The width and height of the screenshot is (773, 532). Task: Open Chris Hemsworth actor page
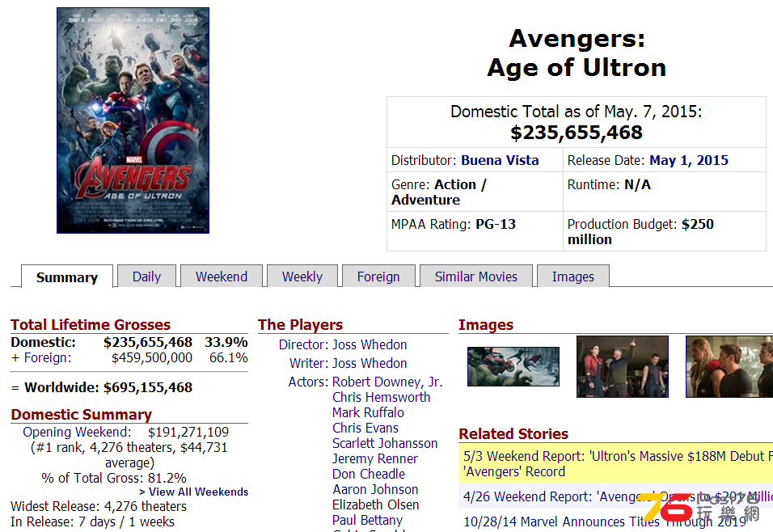[381, 398]
